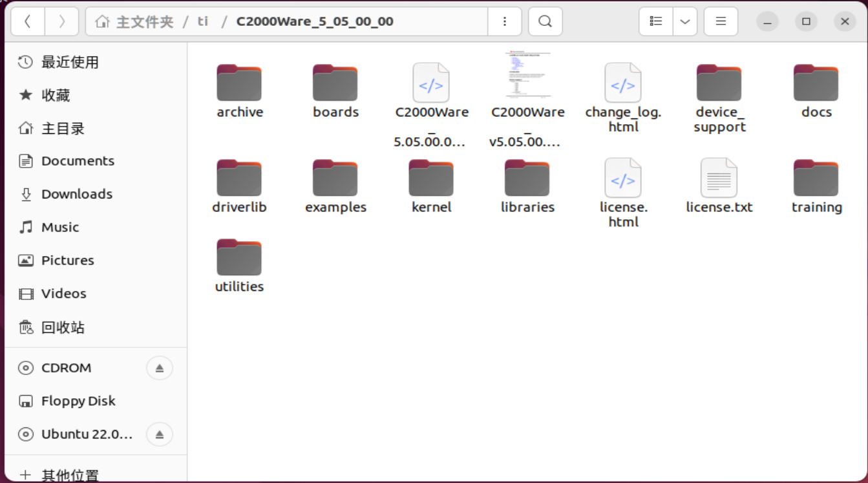Close the file manager window
868x483 pixels.
845,21
